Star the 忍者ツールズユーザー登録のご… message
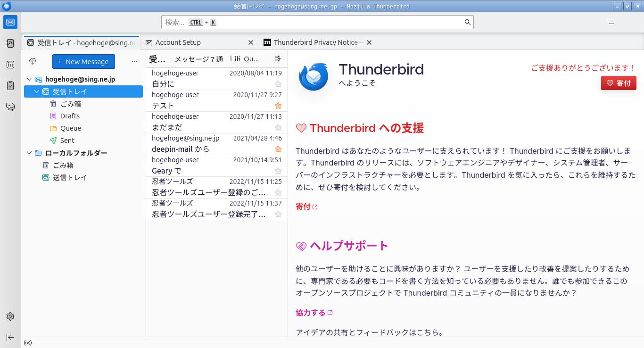 pos(278,192)
